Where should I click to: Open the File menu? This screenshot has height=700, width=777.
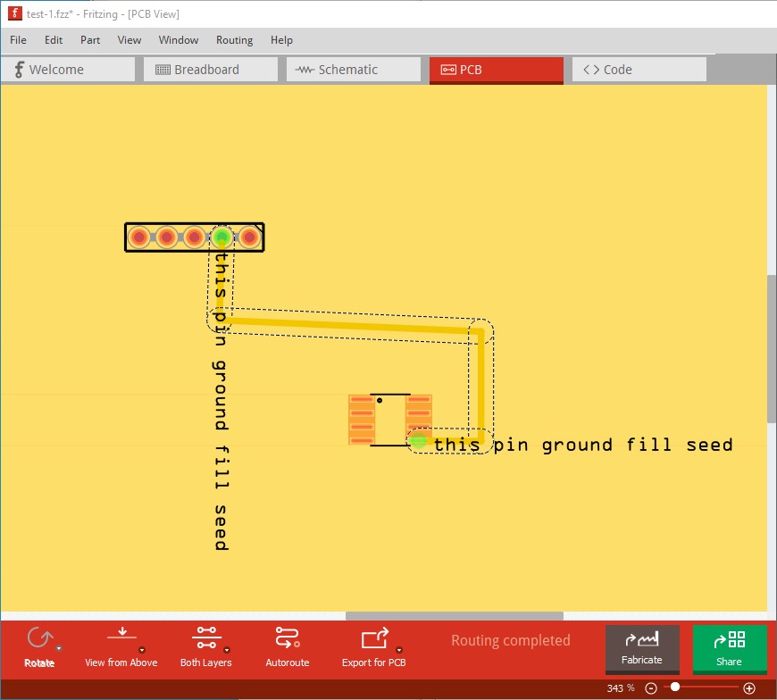pos(18,40)
